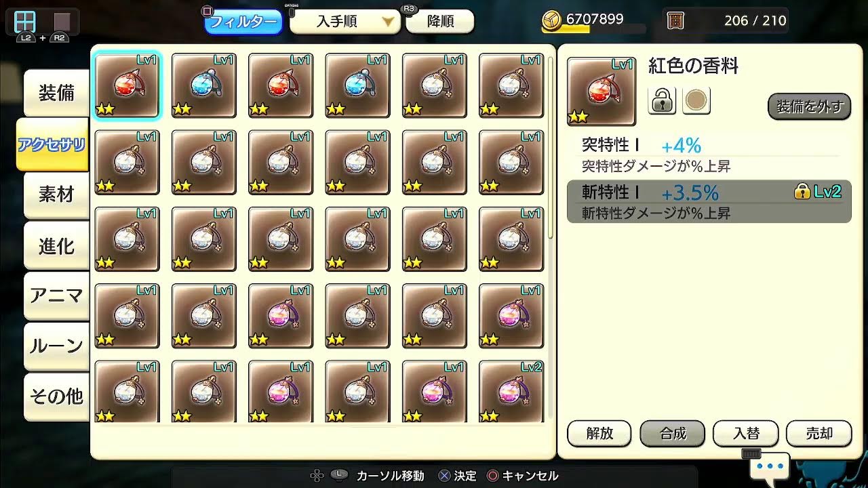Switch the grid layout view icon
Screen dimensions: 868x488
coord(25,21)
